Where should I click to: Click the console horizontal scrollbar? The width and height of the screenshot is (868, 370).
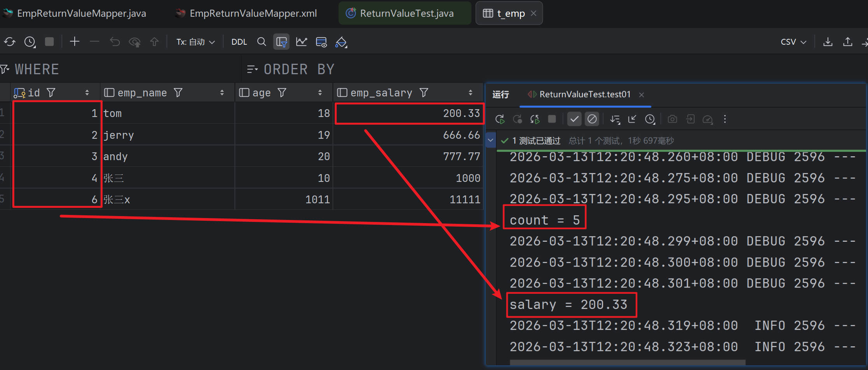pos(627,363)
